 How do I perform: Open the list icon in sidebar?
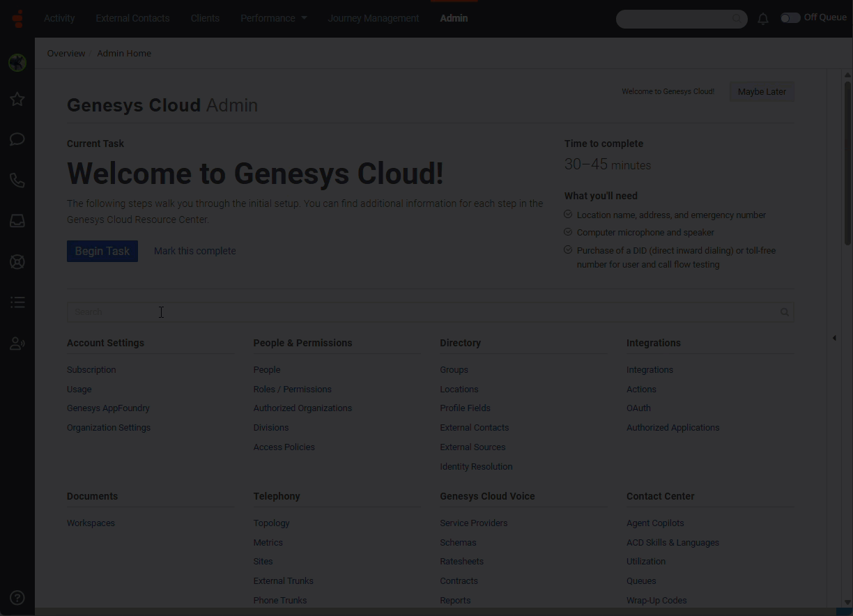17,302
